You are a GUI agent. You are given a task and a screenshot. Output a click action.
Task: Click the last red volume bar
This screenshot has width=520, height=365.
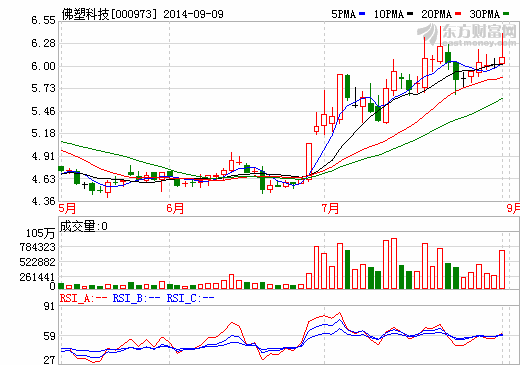502,269
